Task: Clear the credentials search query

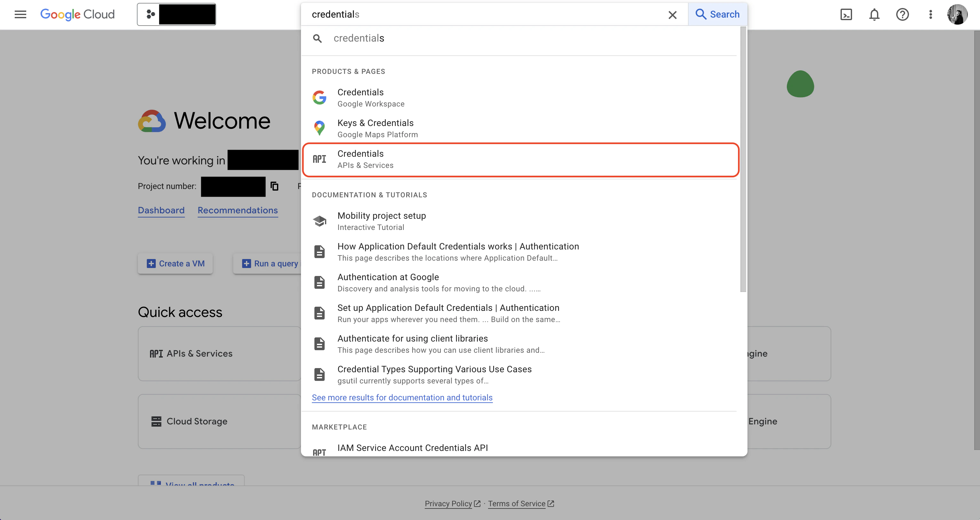Action: [673, 15]
